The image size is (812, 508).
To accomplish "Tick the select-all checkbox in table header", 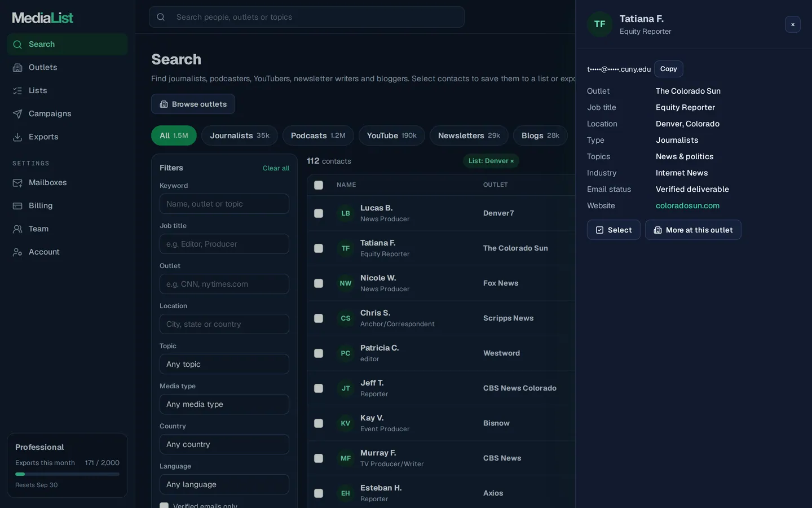I will [319, 185].
